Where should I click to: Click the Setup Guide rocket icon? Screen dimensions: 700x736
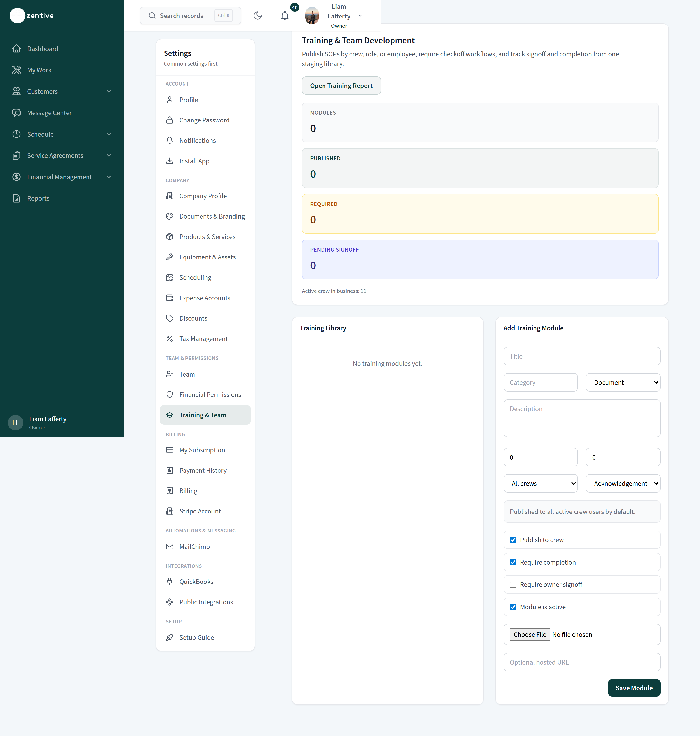click(x=170, y=638)
